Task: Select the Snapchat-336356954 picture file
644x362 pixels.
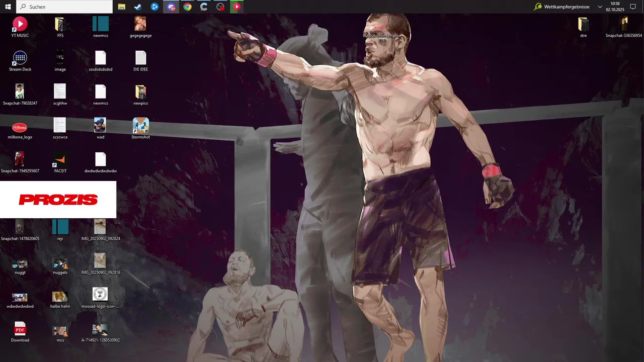Action: click(x=624, y=27)
